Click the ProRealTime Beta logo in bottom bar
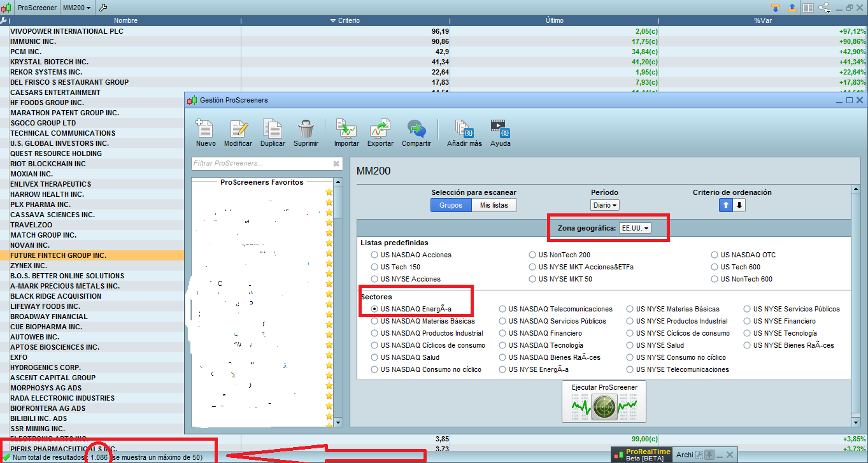Screen dimensions: 868x463 coord(642,455)
